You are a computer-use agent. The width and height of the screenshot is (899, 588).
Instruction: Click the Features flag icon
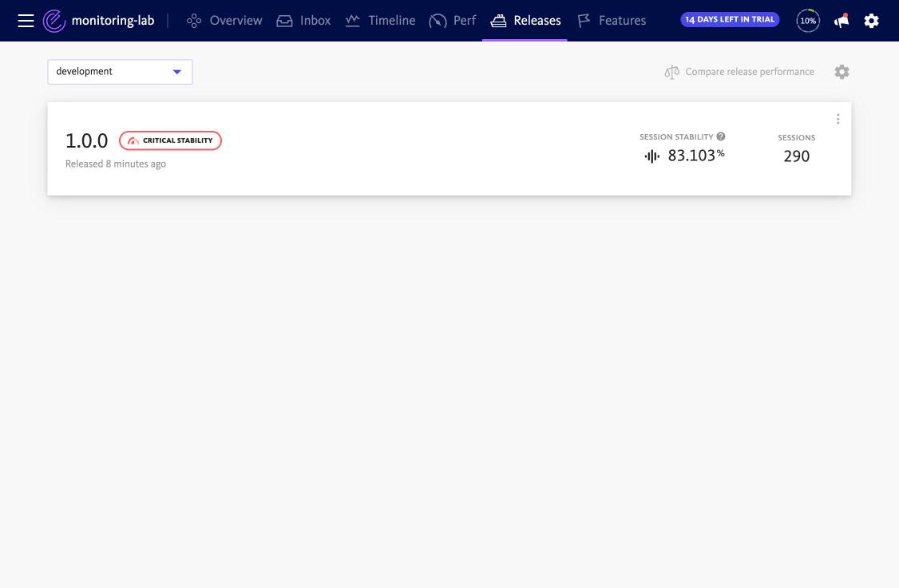pyautogui.click(x=584, y=22)
